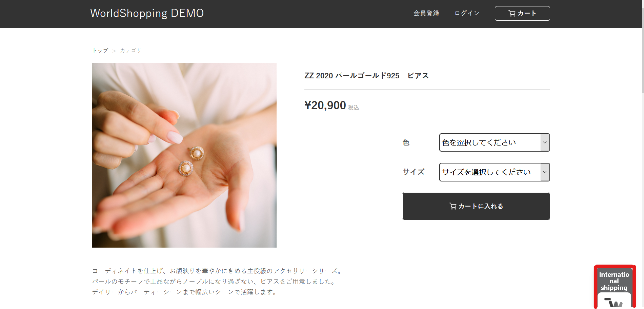Navigate to トップ breadcrumb link
Screen dimensions: 644x309
(x=100, y=50)
